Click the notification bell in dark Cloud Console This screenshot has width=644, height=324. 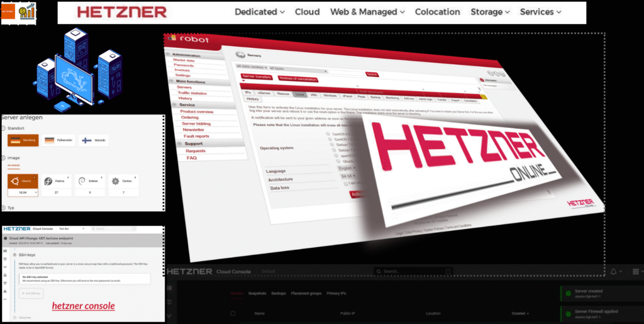pos(614,272)
